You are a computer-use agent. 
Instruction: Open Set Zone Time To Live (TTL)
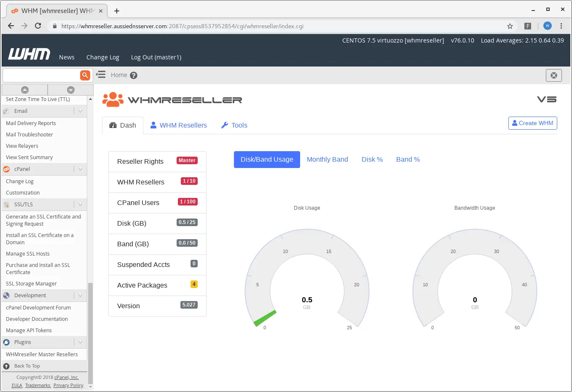point(38,99)
